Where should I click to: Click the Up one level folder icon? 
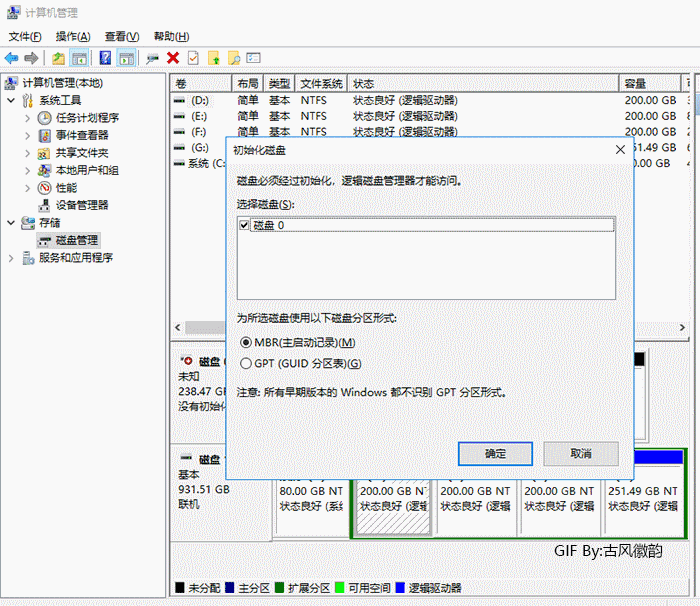coord(58,58)
